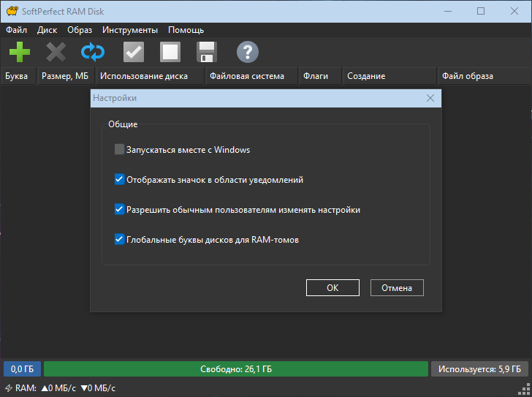Open the Файл menu
The height and width of the screenshot is (397, 532).
click(x=16, y=30)
